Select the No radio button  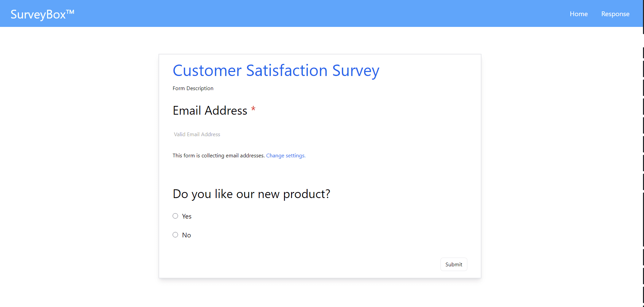pos(175,235)
